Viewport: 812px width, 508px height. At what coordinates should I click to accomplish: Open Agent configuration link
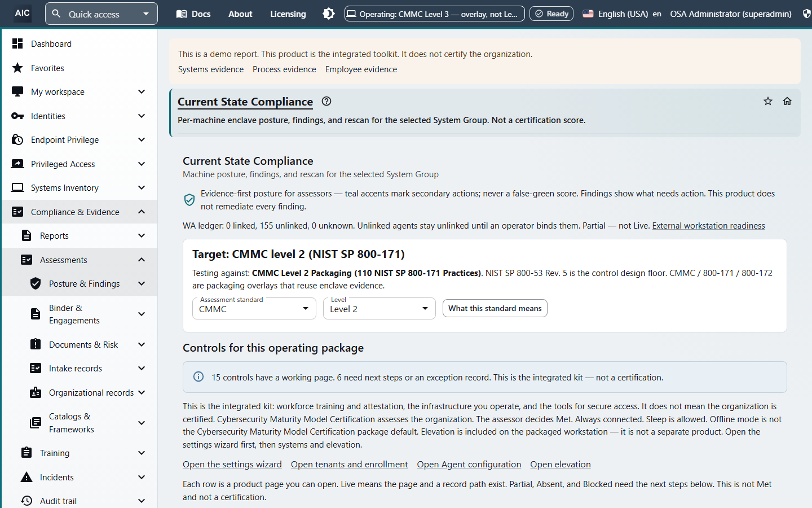coord(469,465)
